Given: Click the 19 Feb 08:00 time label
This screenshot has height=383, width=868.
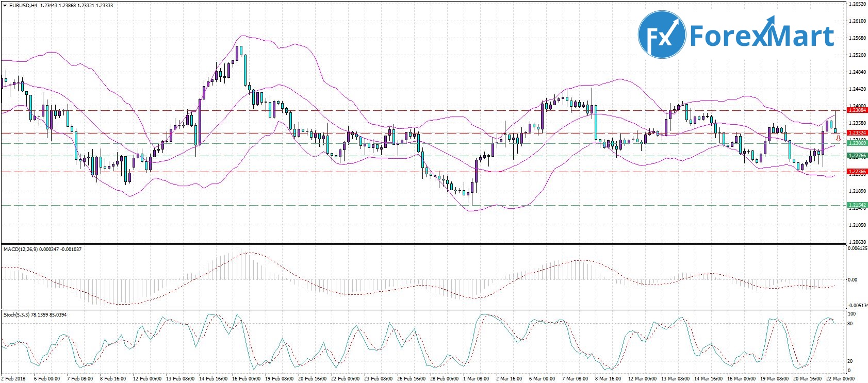Looking at the screenshot, I should pos(280,379).
